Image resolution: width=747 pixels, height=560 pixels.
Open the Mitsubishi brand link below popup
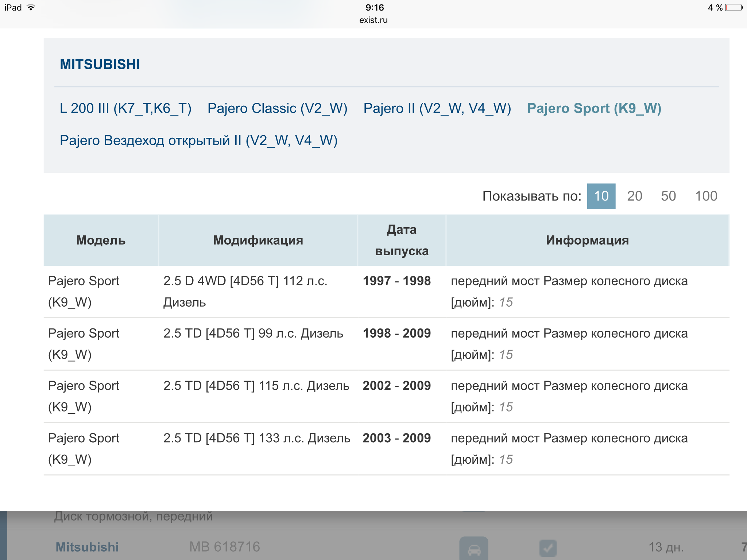(87, 547)
